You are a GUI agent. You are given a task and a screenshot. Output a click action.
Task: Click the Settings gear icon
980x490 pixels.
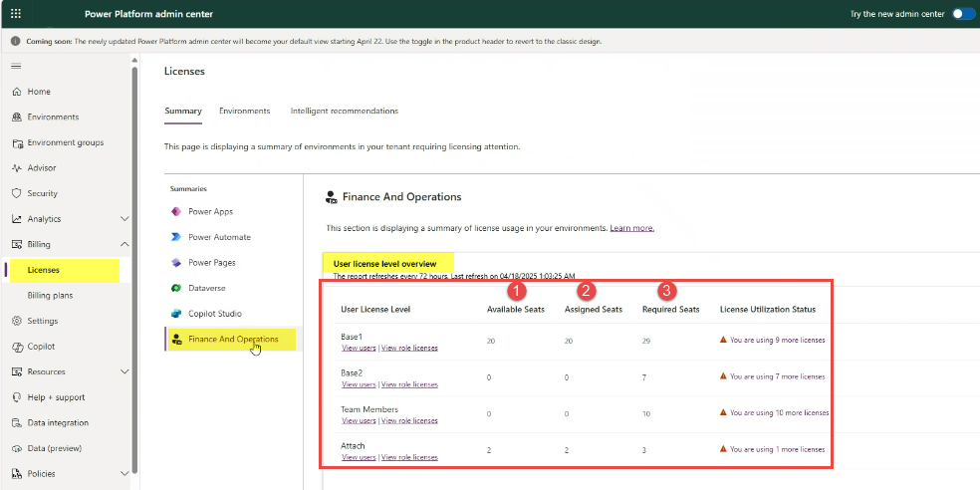click(x=17, y=321)
